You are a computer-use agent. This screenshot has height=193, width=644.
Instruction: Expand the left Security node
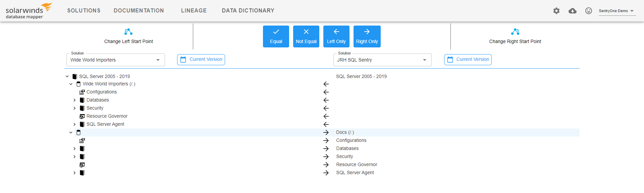(74, 108)
